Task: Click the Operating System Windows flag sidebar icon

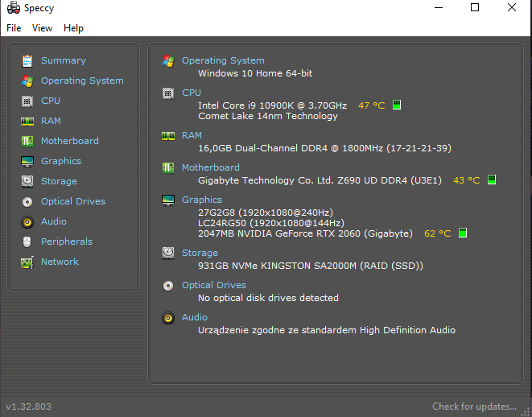Action: tap(27, 81)
